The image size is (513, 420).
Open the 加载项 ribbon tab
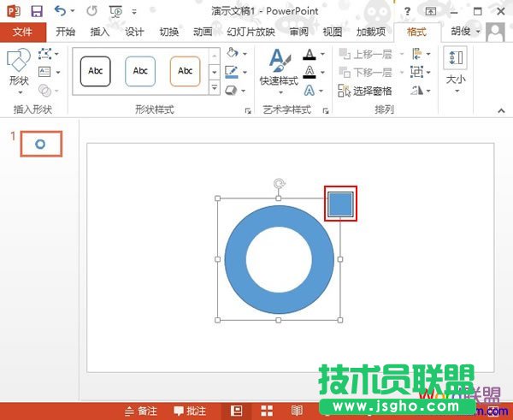[x=371, y=32]
